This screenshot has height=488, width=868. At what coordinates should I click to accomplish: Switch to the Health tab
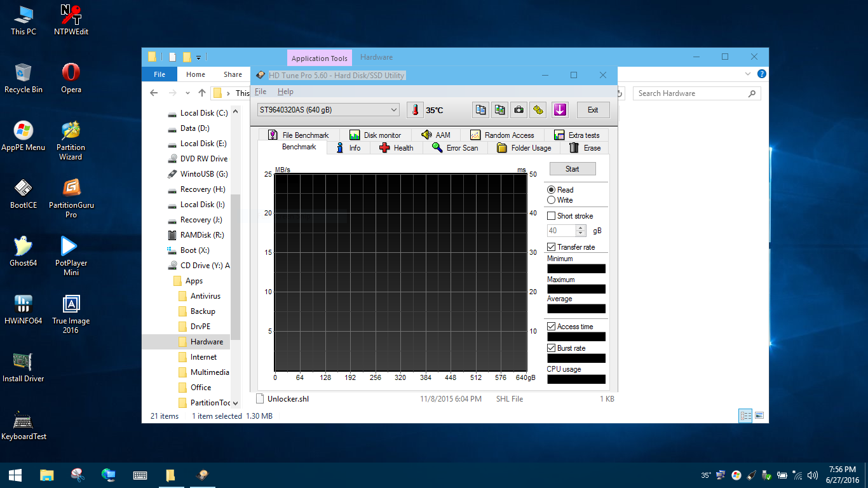396,148
